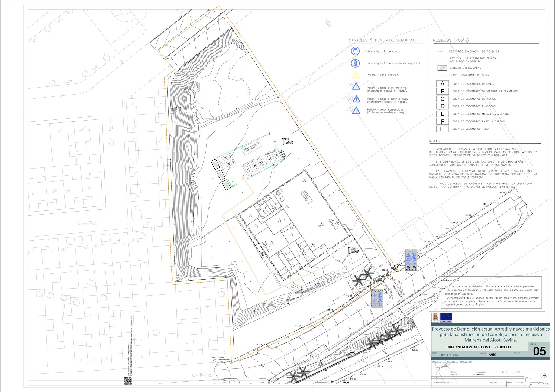Screen dimensions: 555x392
Task: Click the 1/250 scale text
Action: click(x=491, y=355)
